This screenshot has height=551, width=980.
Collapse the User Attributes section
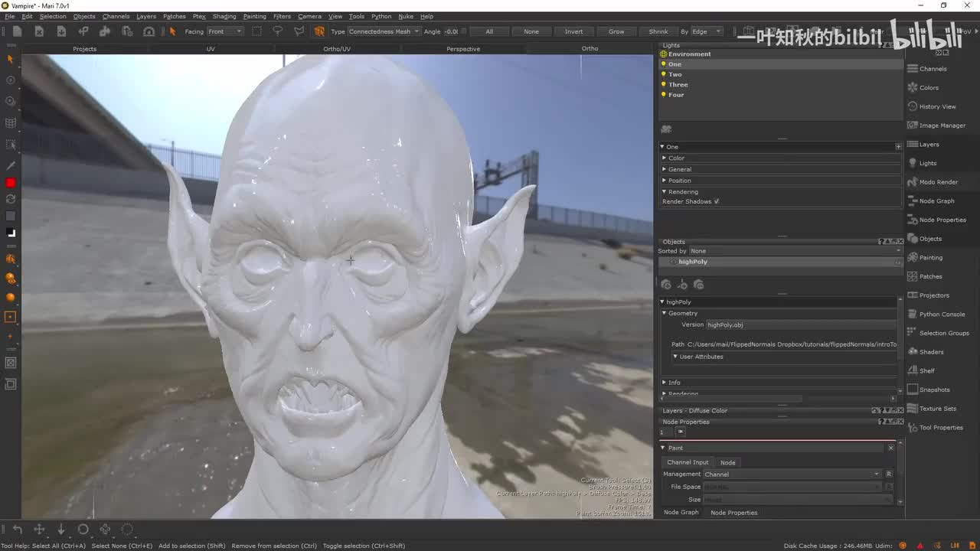click(x=675, y=357)
